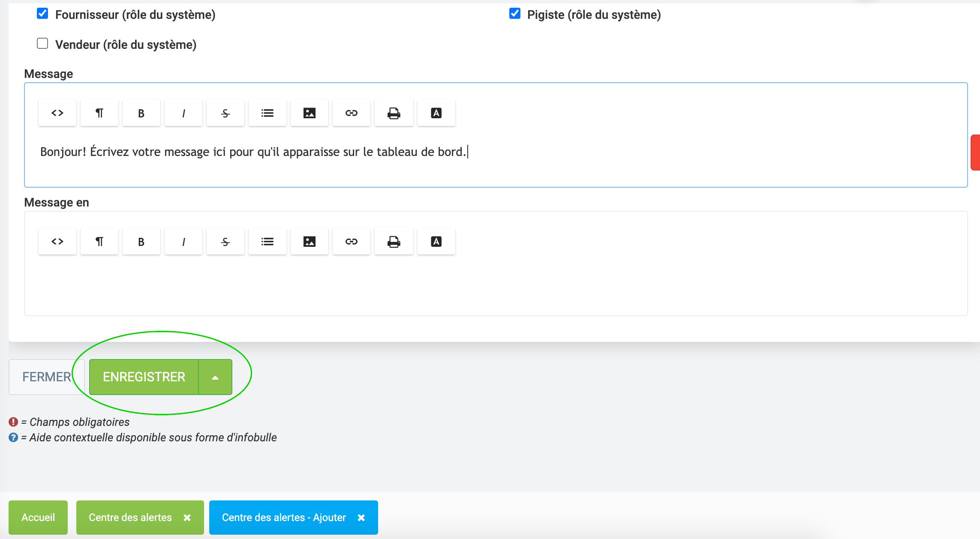Insert a link in the Message editor
The width and height of the screenshot is (980, 539).
352,113
